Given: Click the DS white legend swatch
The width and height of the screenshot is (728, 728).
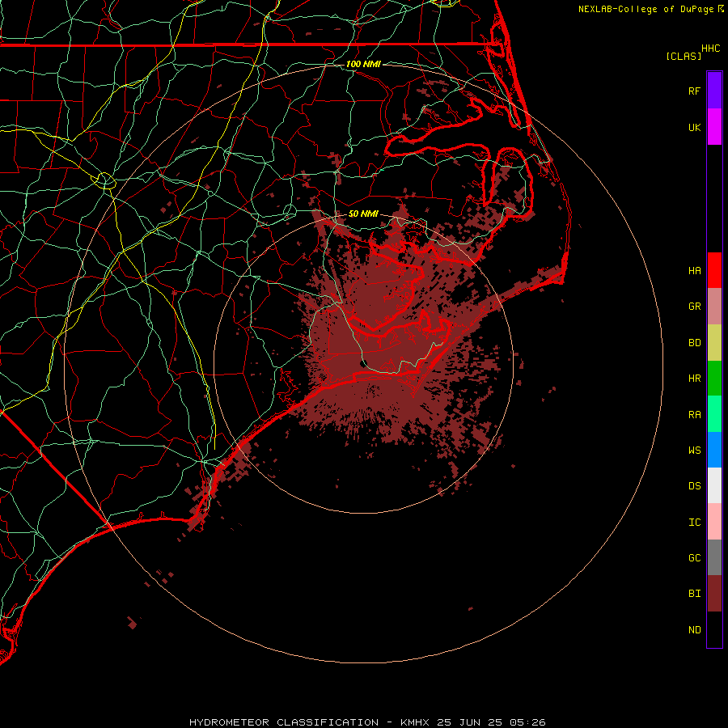Looking at the screenshot, I should (x=714, y=485).
